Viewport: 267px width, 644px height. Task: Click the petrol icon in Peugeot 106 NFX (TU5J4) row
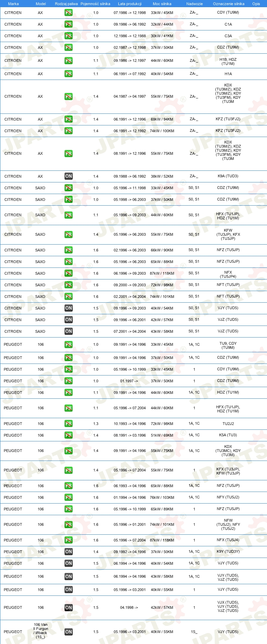click(69, 540)
